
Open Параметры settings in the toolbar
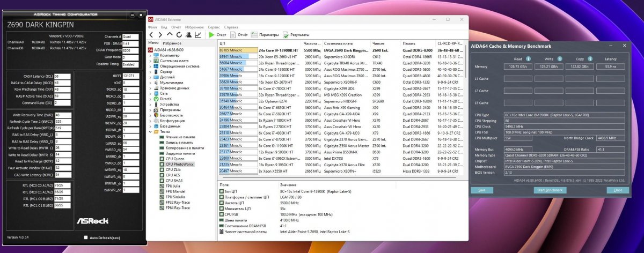point(266,35)
